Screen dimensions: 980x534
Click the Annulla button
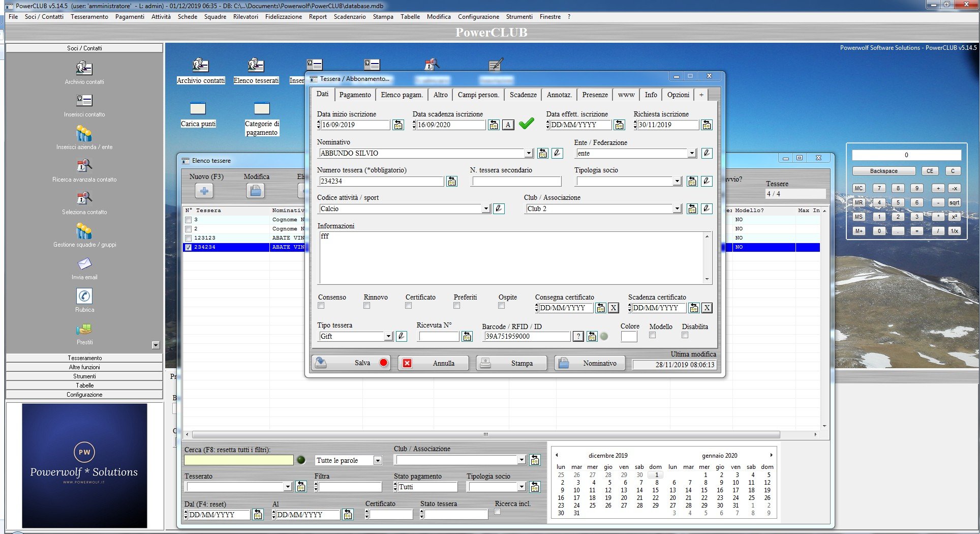pyautogui.click(x=433, y=363)
